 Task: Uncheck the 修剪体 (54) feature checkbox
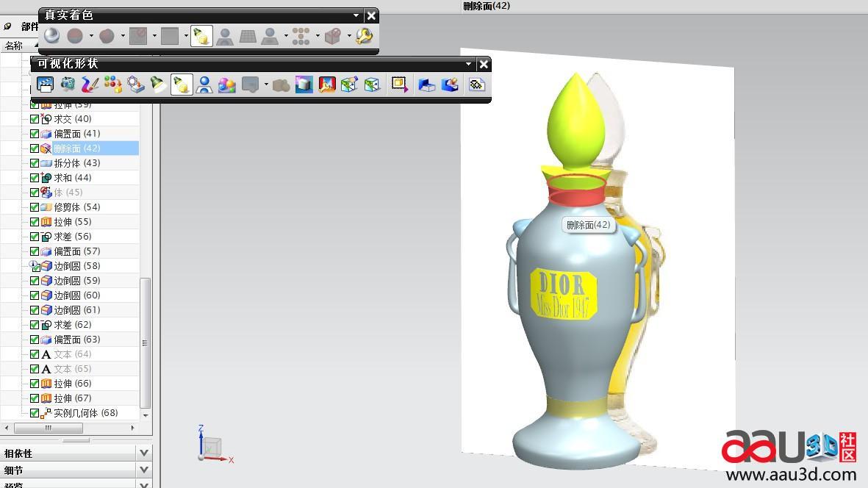coord(35,207)
